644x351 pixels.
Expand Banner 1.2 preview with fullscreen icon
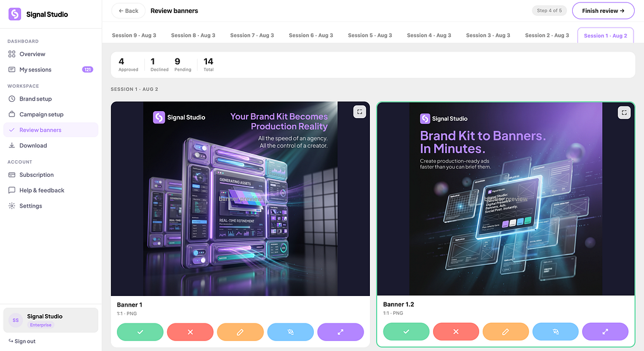tap(624, 112)
